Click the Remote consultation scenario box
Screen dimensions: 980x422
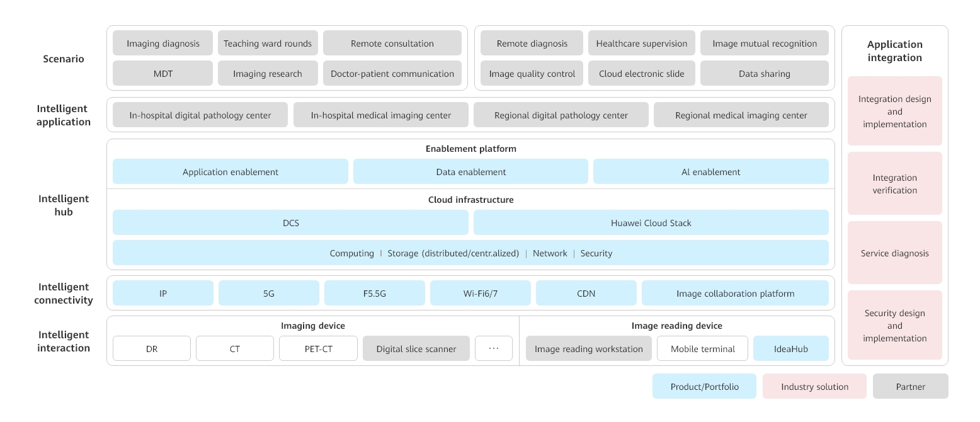tap(392, 43)
